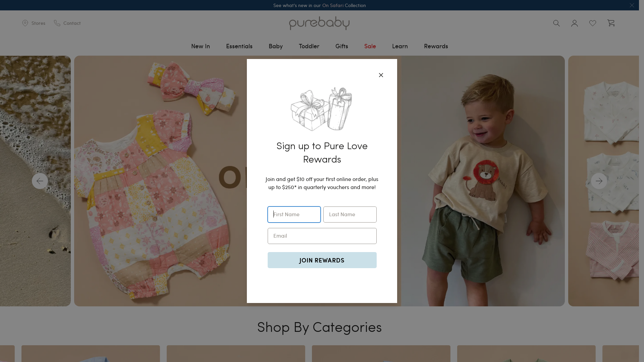Close the Pure Love Rewards popup
The width and height of the screenshot is (644, 362).
click(381, 75)
